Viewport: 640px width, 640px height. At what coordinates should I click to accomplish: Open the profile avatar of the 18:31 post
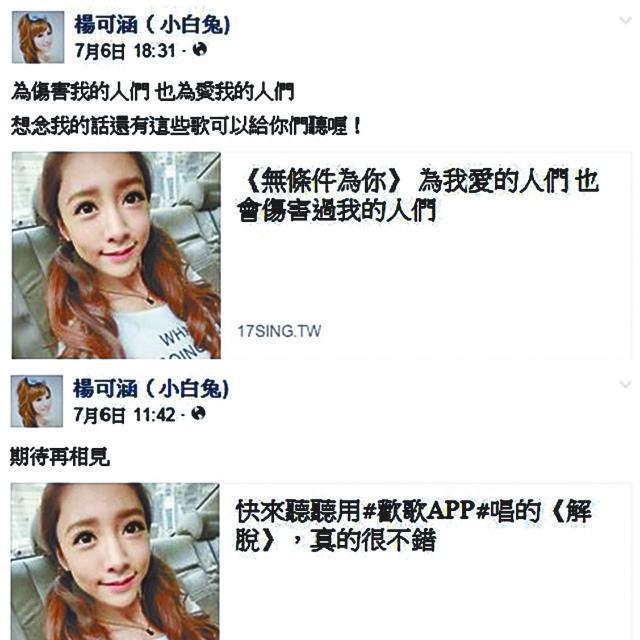click(38, 37)
